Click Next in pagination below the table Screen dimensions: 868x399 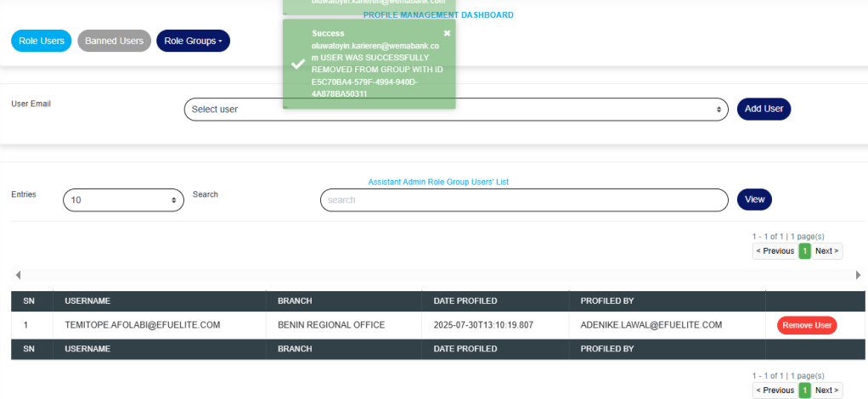826,391
